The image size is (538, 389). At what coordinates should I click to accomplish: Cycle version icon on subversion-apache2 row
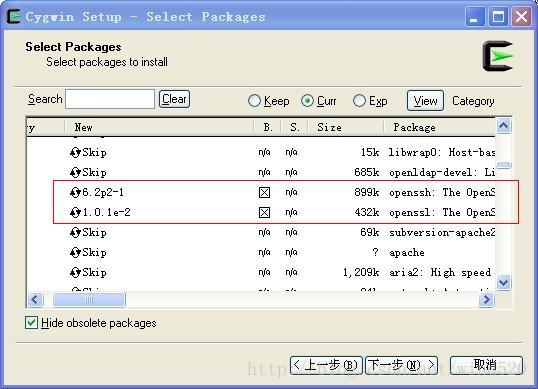click(75, 233)
